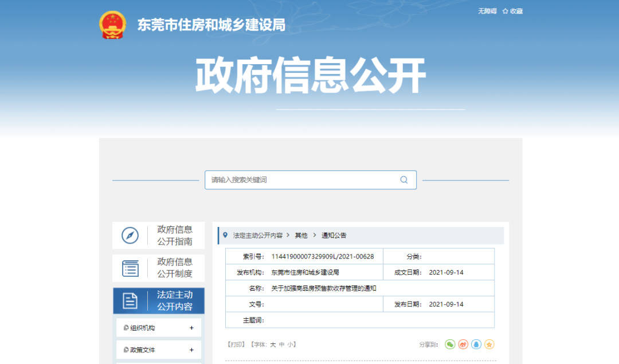Set font size to 大
619x364 pixels.
pos(273,345)
